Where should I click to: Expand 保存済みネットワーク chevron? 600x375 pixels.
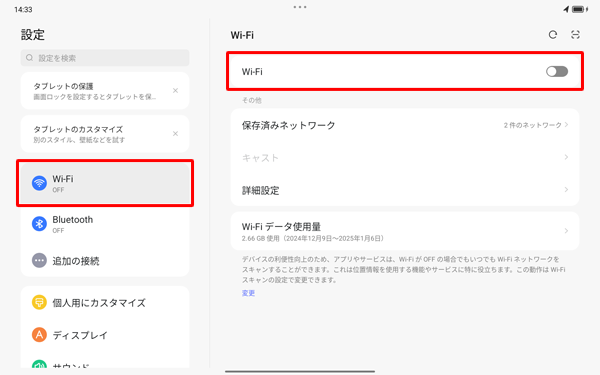pos(566,125)
